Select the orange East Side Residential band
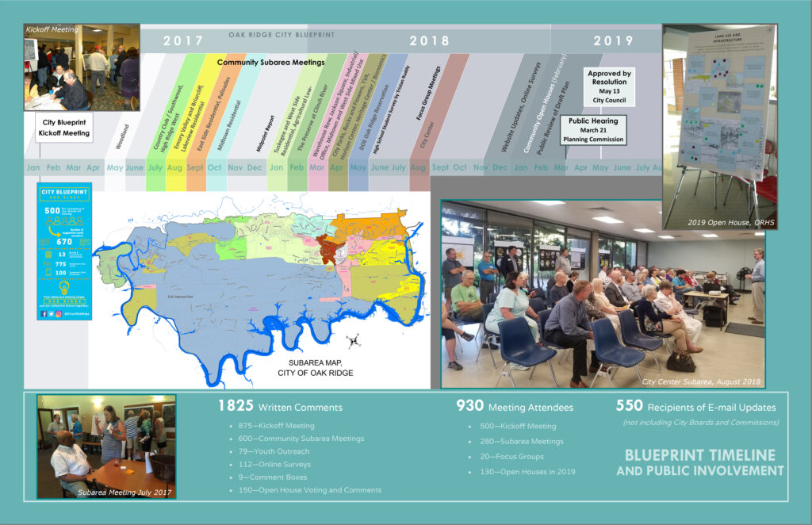This screenshot has width=812, height=525. (x=213, y=121)
